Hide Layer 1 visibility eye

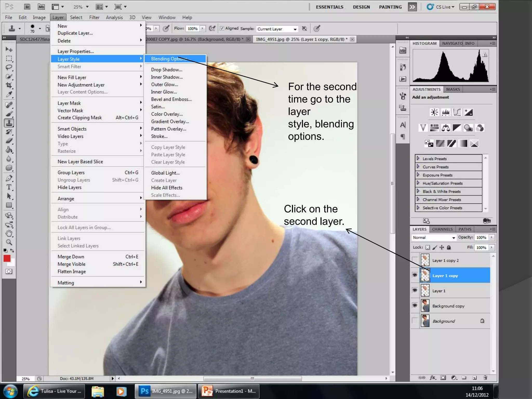tap(415, 290)
